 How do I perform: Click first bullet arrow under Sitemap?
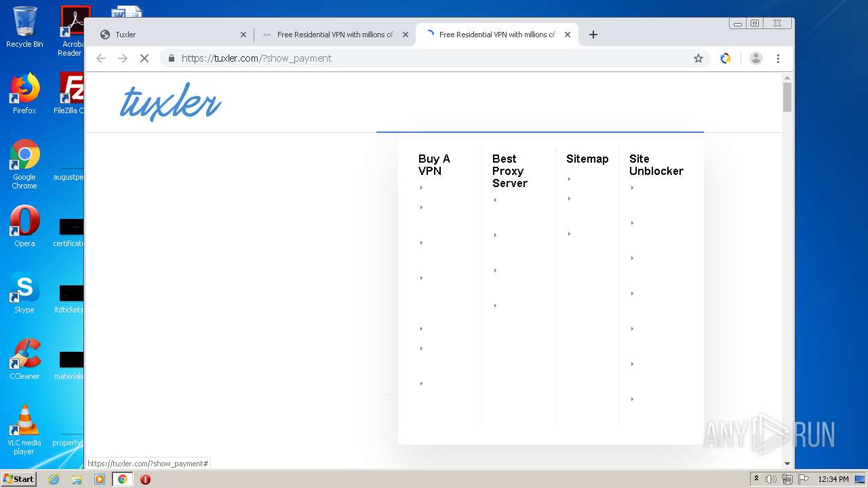(569, 179)
